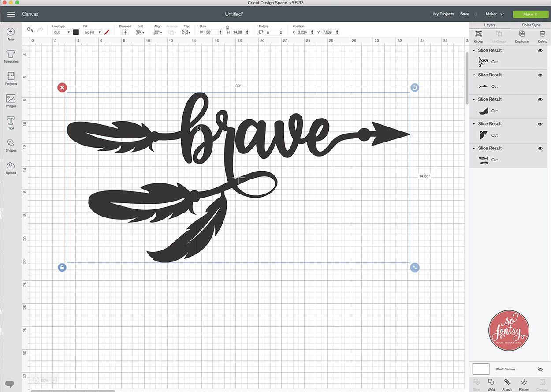Image resolution: width=551 pixels, height=392 pixels.
Task: Open My Projects
Action: click(x=443, y=14)
